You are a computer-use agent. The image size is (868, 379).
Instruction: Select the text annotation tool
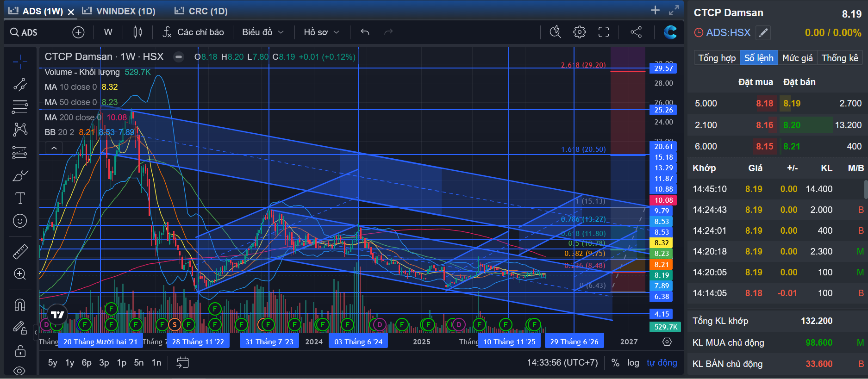coord(20,198)
